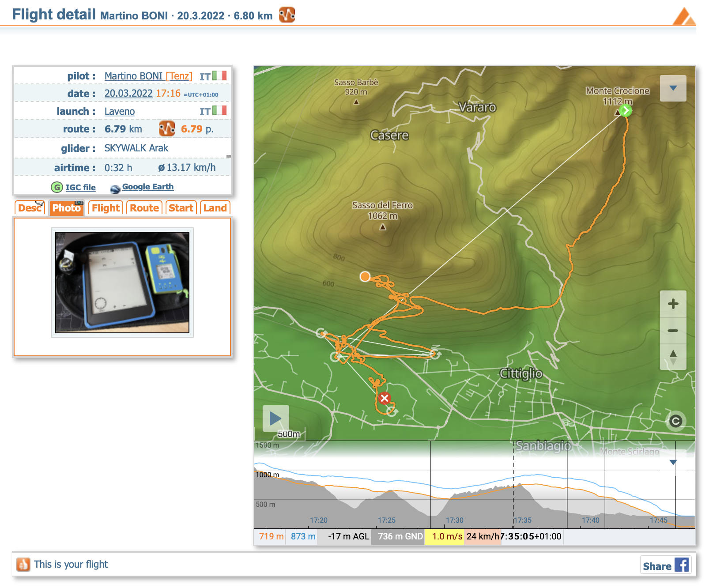
Task: Click the red landing marker on map
Action: click(x=385, y=398)
